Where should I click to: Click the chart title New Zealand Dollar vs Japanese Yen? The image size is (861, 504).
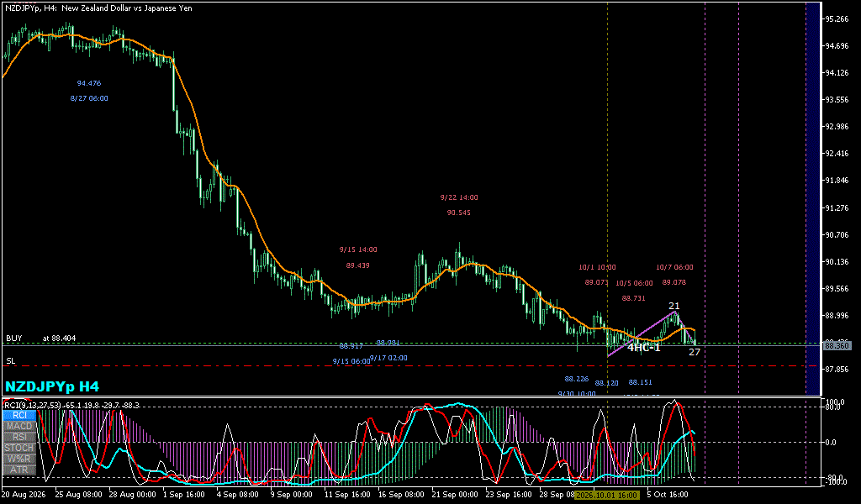127,8
